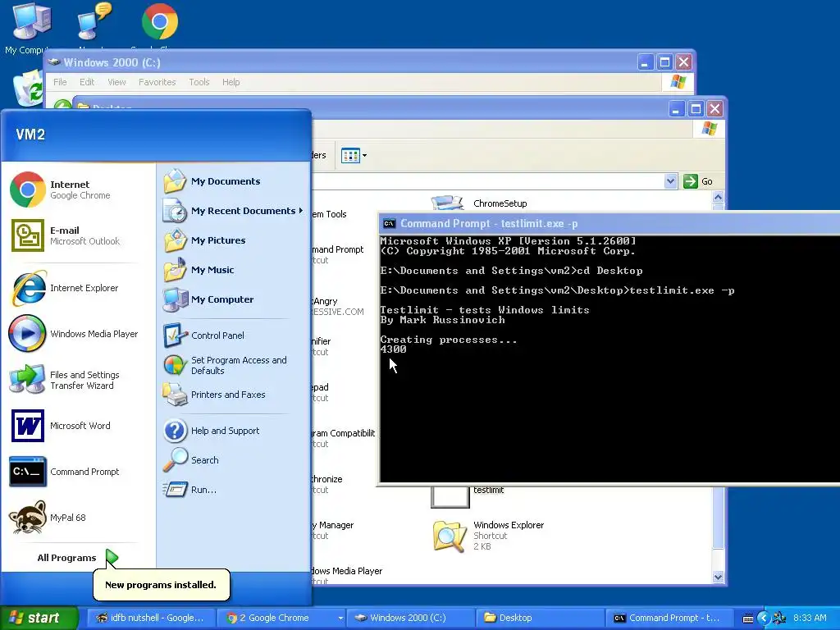Launch Internet Explorer from Start menu

pos(79,288)
